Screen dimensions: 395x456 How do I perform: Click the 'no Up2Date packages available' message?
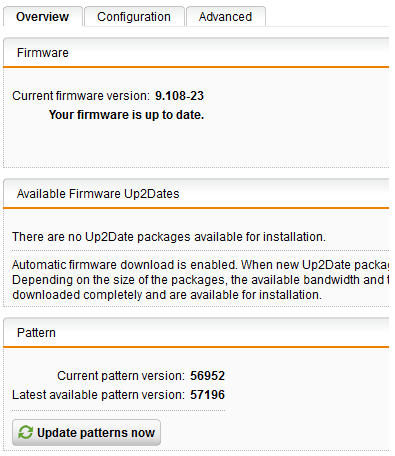(169, 237)
